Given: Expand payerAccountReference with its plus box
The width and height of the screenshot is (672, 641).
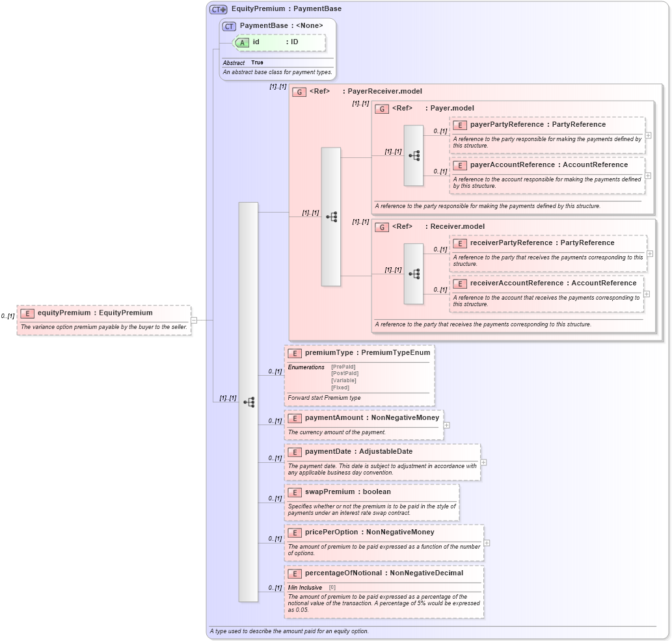Looking at the screenshot, I should pyautogui.click(x=648, y=176).
